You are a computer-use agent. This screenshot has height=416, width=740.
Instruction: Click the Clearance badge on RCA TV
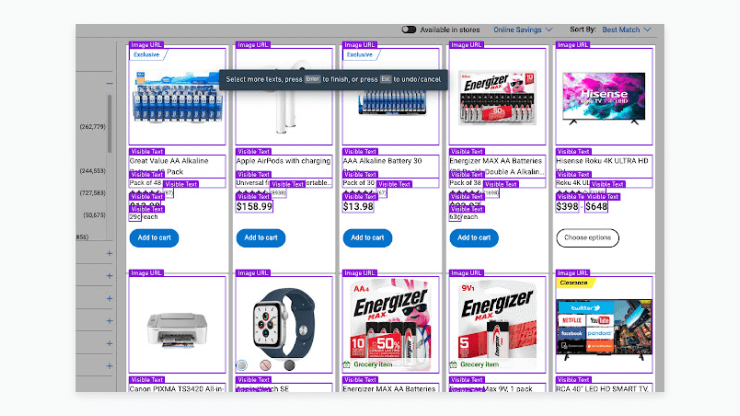[x=575, y=283]
